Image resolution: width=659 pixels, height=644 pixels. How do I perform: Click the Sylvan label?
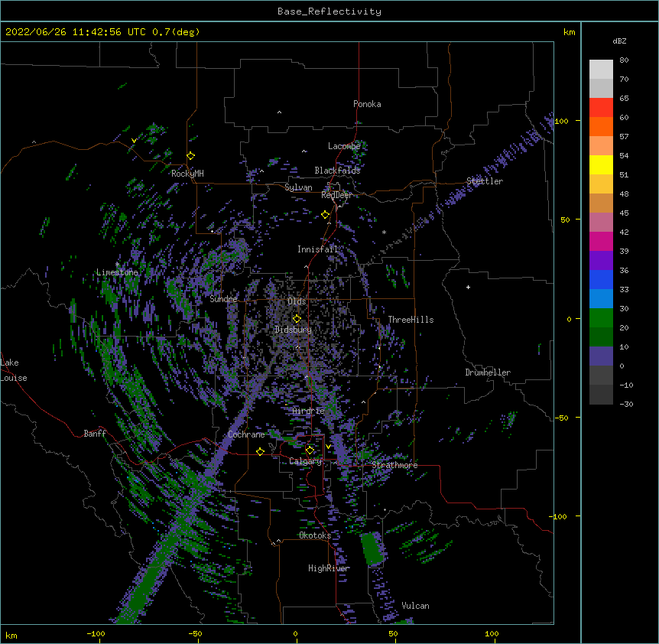(x=298, y=187)
